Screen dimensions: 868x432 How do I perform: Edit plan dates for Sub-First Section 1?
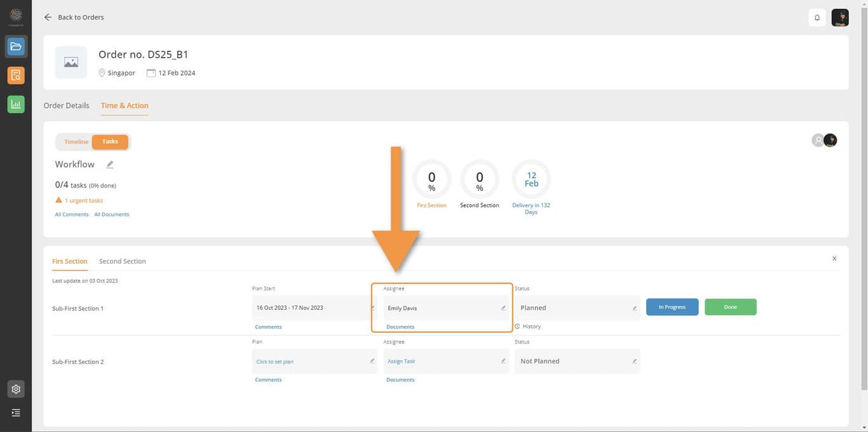point(373,308)
